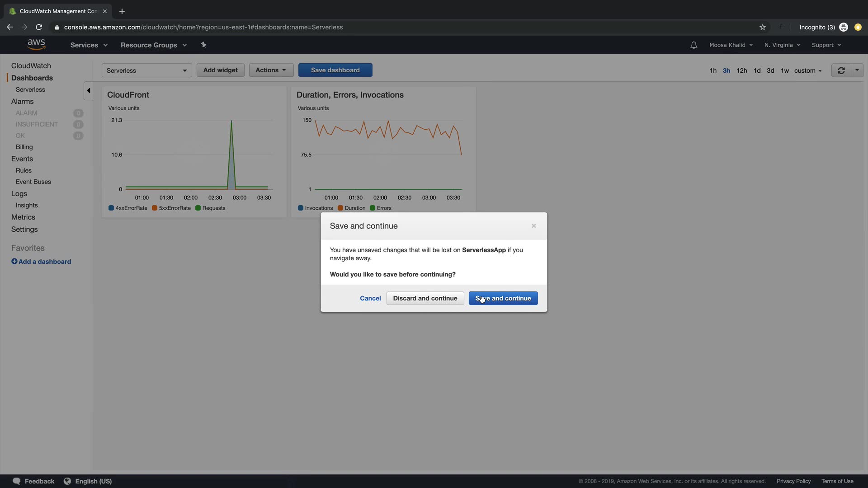868x488 pixels.
Task: Click the notifications bell icon
Action: click(x=693, y=45)
